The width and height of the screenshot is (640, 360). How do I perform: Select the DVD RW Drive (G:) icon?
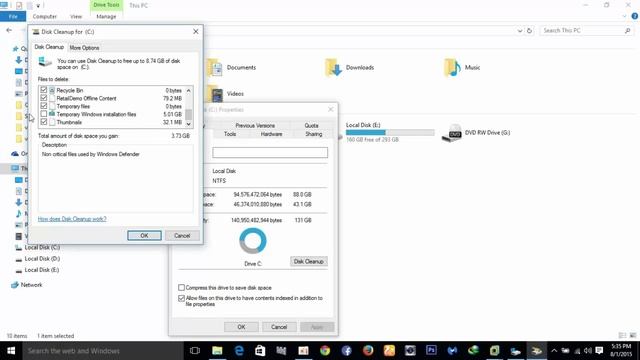[x=452, y=133]
